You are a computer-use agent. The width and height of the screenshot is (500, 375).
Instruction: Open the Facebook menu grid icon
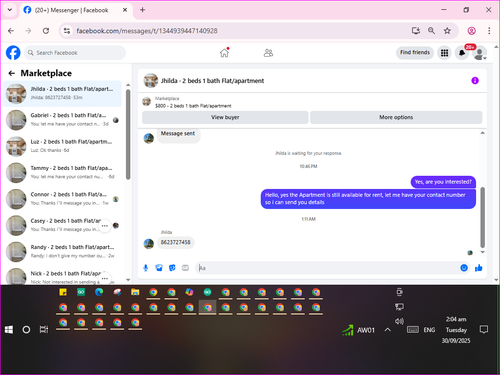(x=444, y=53)
